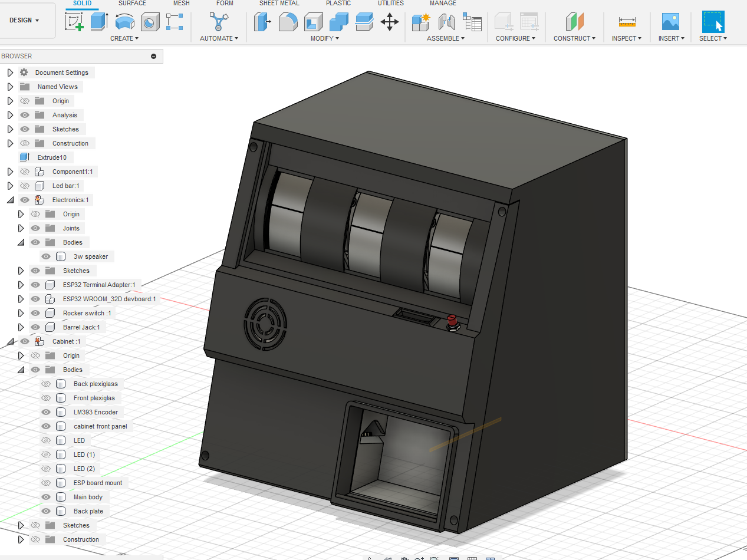Switch to the SHEET METAL tab
Image resolution: width=747 pixels, height=560 pixels.
(279, 4)
